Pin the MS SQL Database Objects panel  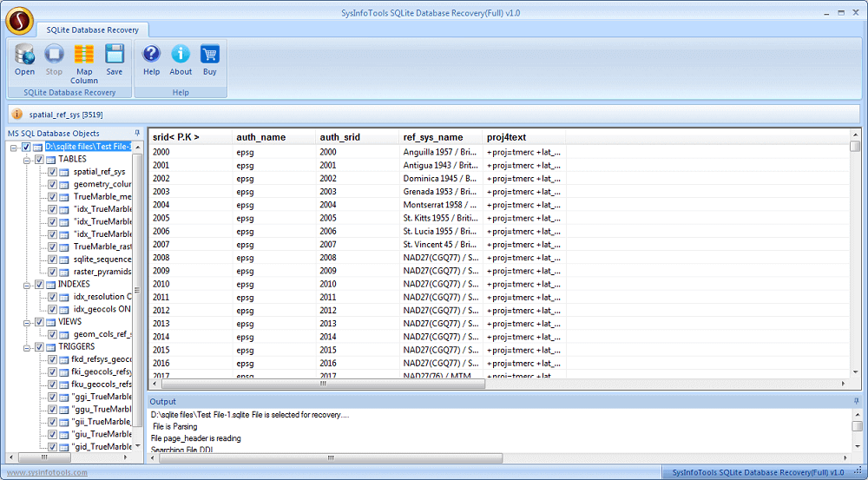coord(137,133)
